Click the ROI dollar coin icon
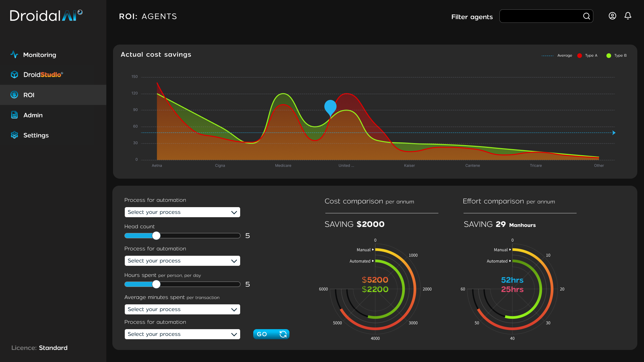Screen dimensions: 644x362 click(14, 95)
